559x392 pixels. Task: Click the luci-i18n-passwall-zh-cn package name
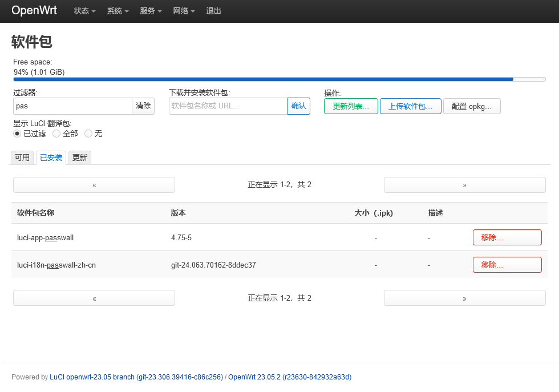coord(56,265)
